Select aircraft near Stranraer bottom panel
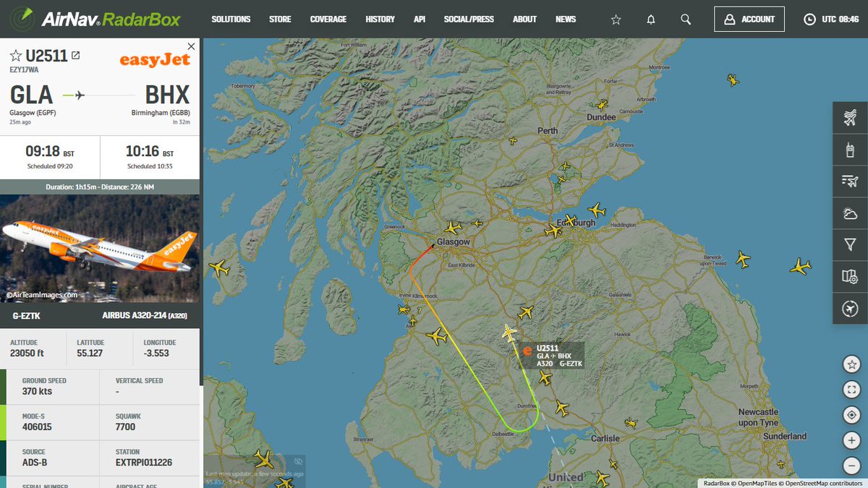Image resolution: width=868 pixels, height=488 pixels. coord(264,459)
